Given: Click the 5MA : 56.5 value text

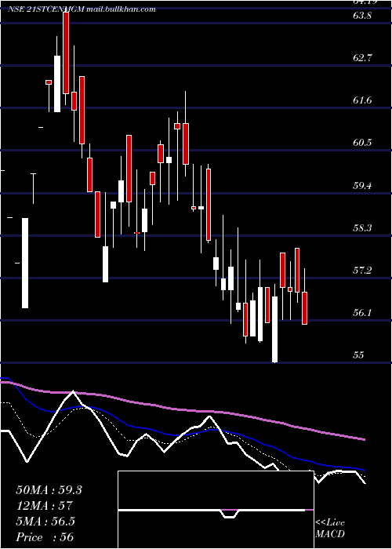Looking at the screenshot, I should 45,522.
